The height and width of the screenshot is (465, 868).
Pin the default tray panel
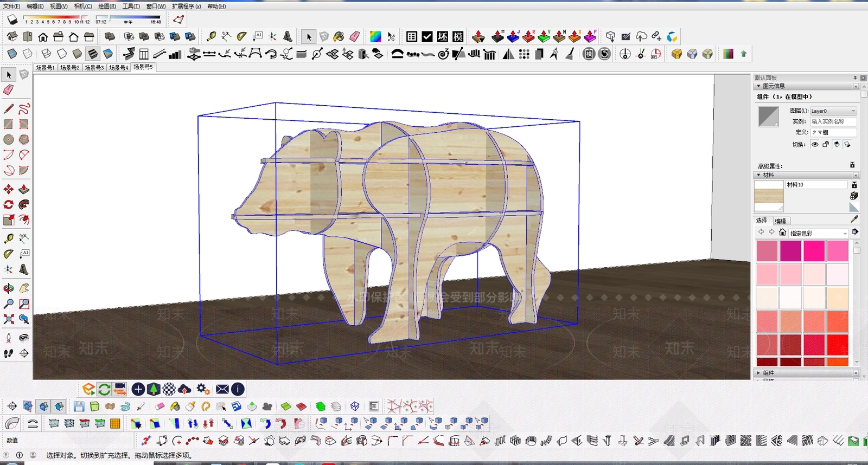click(x=855, y=78)
